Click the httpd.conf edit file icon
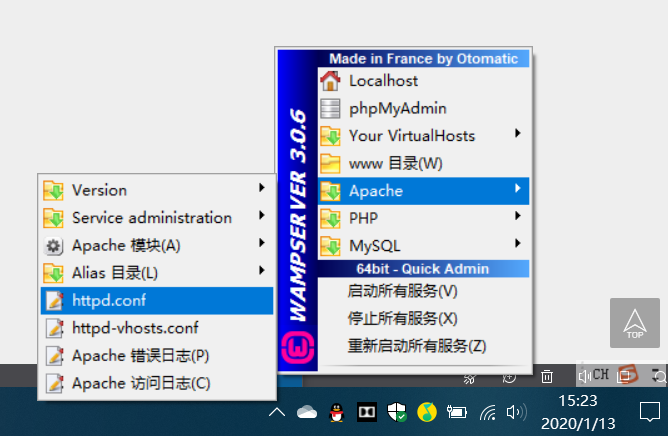Image resolution: width=668 pixels, height=436 pixels. 55,301
